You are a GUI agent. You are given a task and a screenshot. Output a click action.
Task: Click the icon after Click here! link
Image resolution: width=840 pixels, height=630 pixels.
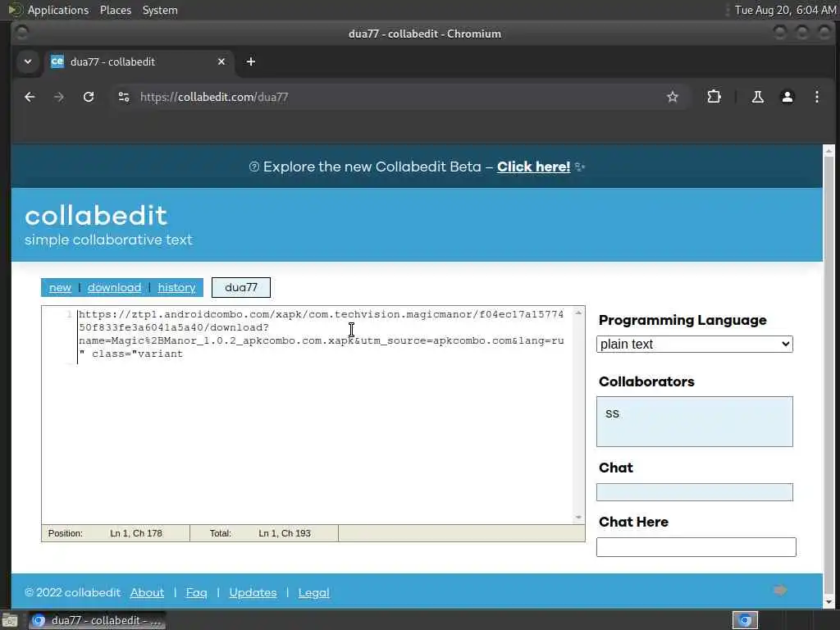(580, 167)
